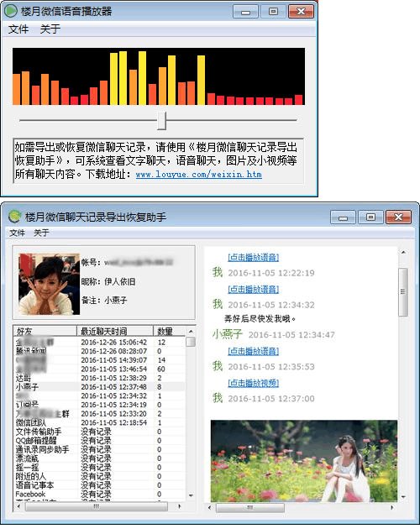
Task: Click the 小燕子 sender name in the chat
Action: coord(227,334)
